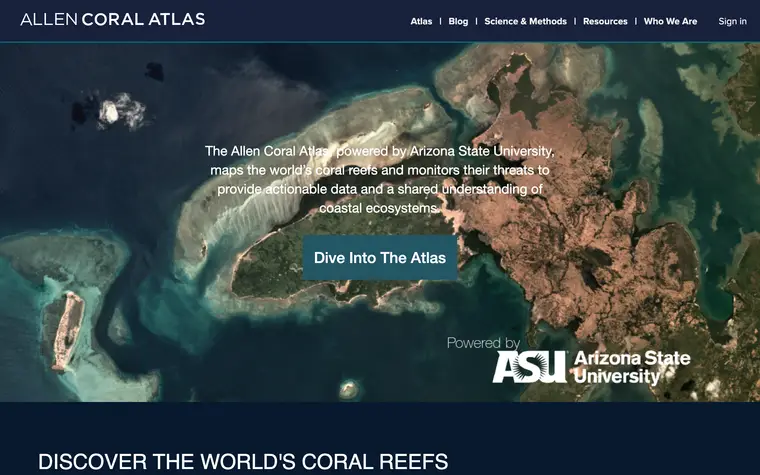
Task: Click the Discover The World's Coral Reefs heading
Action: [x=243, y=461]
